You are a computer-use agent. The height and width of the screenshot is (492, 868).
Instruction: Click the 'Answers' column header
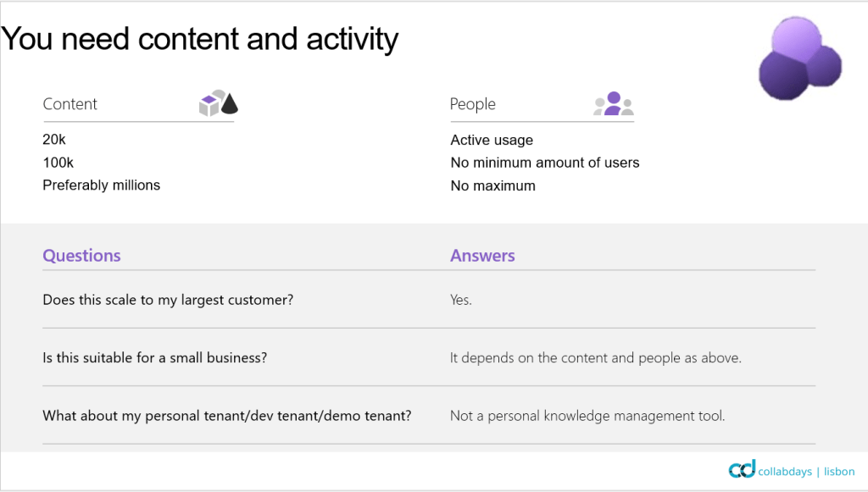click(x=482, y=256)
